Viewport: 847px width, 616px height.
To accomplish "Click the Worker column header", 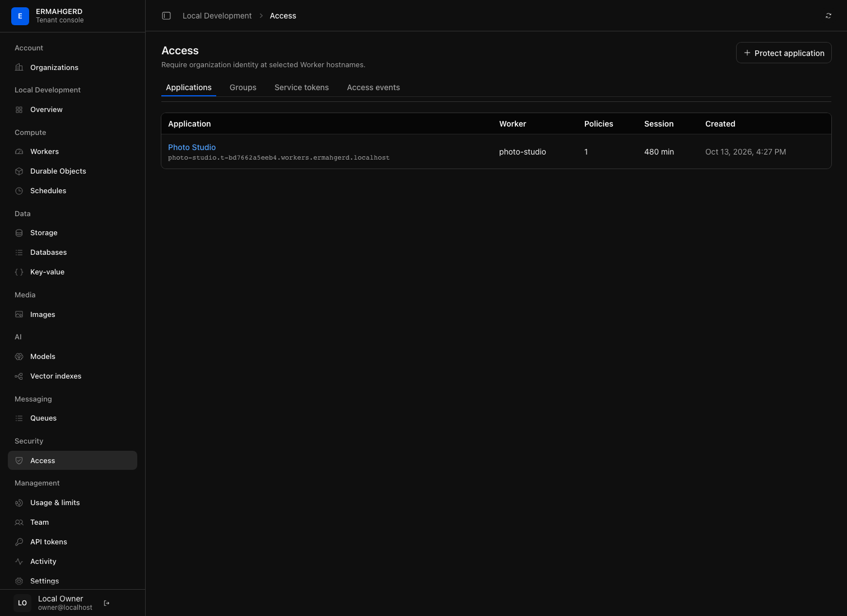I will pyautogui.click(x=513, y=124).
